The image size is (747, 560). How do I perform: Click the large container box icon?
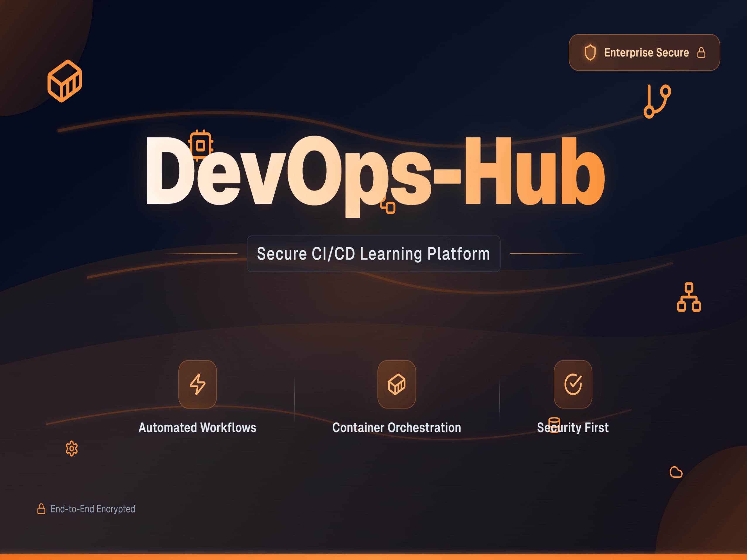tap(64, 81)
